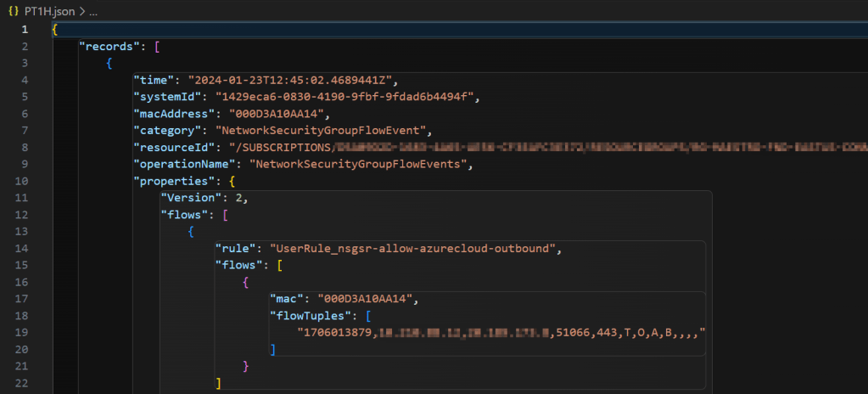Click the UserRule_nsgsr-allow-azurecloud-outbound rule value
Viewport: 868px width, 394px height.
tap(416, 248)
